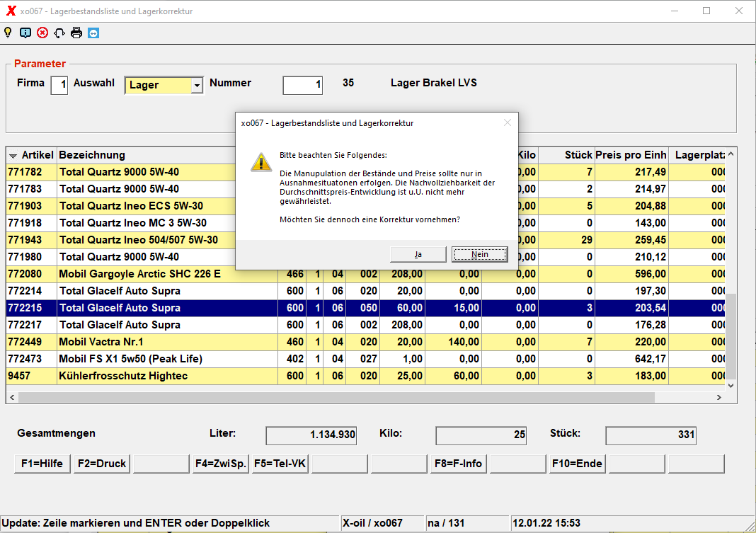
Task: Click the Stück column header
Action: click(566, 155)
